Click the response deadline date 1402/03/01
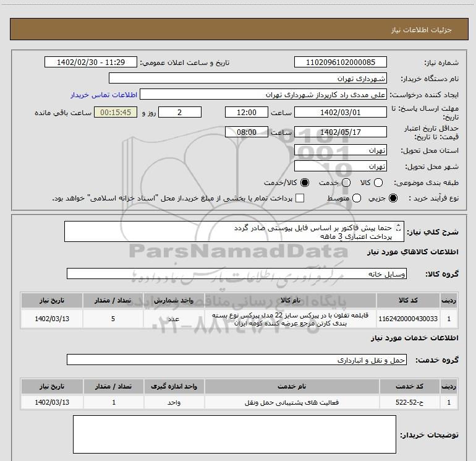Viewport: 476px width, 461px height. coord(341,113)
